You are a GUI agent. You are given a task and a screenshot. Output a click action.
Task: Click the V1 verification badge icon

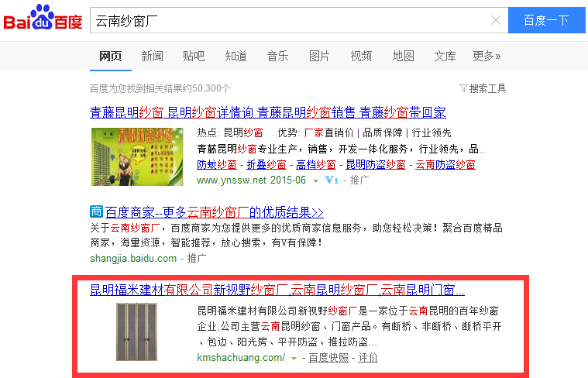331,180
